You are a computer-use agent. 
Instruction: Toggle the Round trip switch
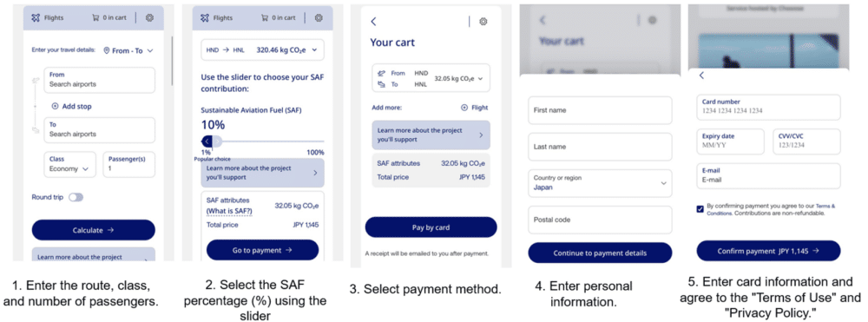click(x=76, y=197)
